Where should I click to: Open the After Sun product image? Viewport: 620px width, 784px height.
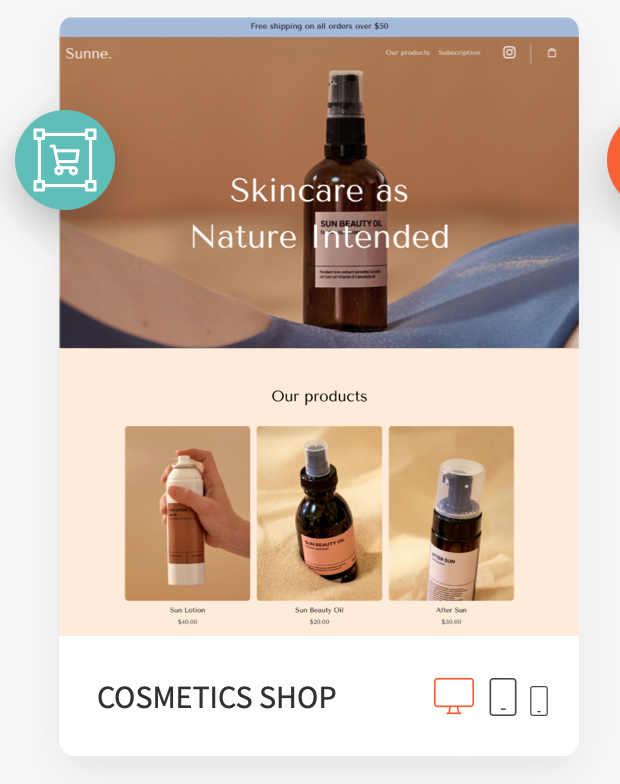tap(452, 513)
